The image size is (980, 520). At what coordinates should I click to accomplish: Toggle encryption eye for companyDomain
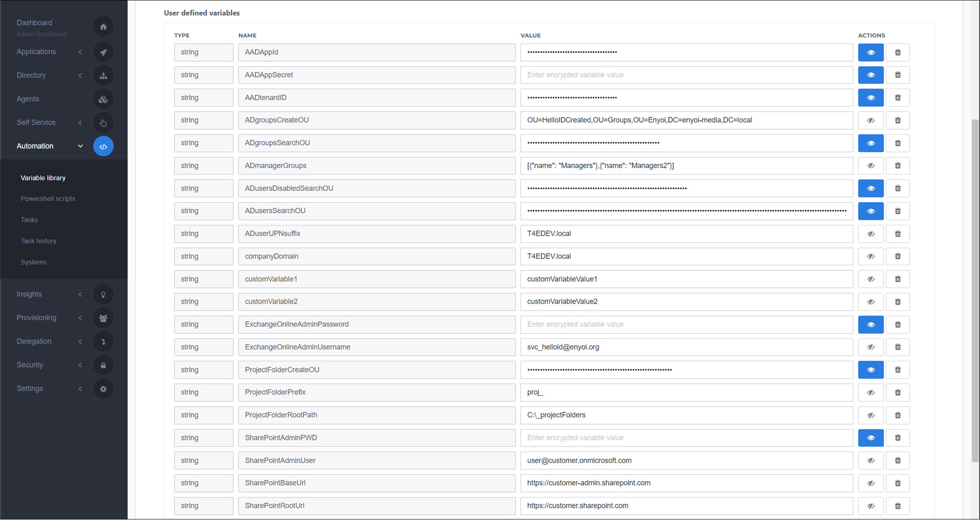871,256
